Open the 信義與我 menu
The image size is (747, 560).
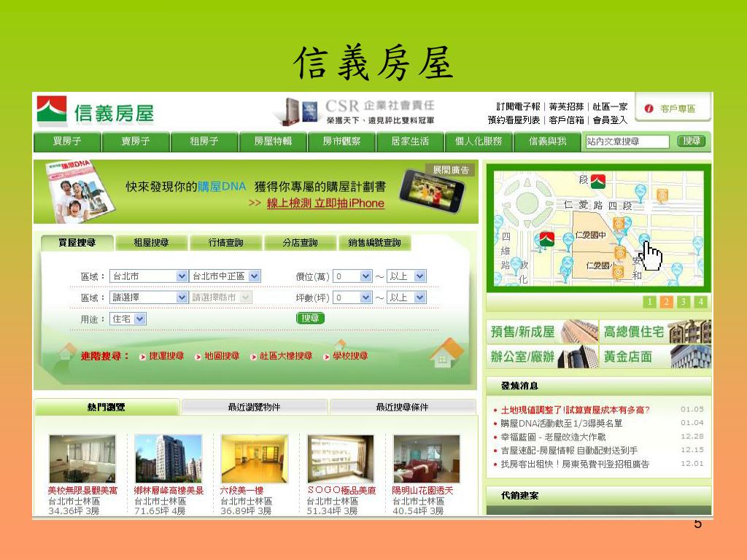pos(547,141)
